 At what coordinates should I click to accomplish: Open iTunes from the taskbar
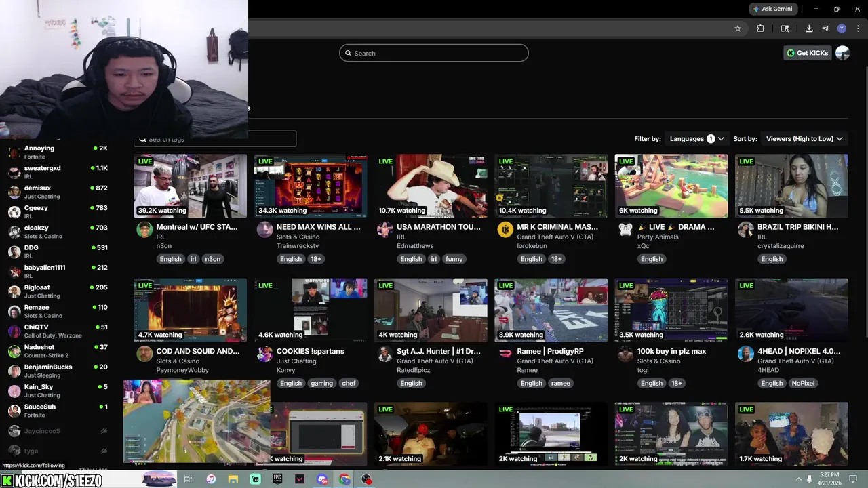click(210, 479)
